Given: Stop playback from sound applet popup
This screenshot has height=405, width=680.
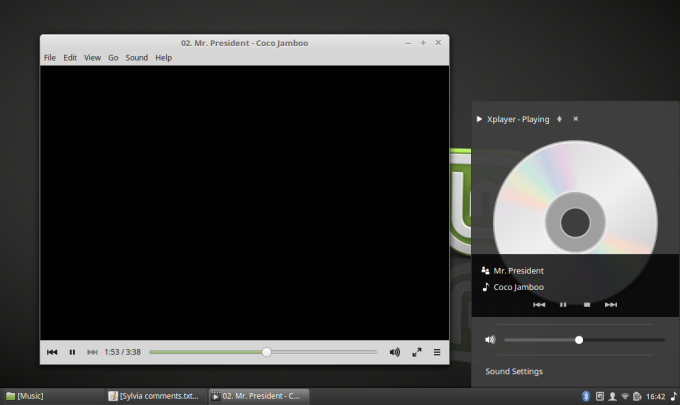Looking at the screenshot, I should [587, 304].
